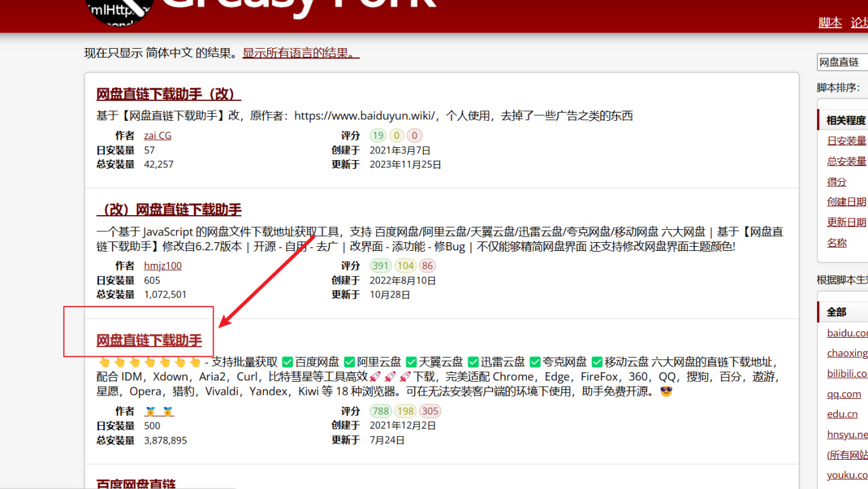Click the 788 good rating badge

click(x=381, y=411)
